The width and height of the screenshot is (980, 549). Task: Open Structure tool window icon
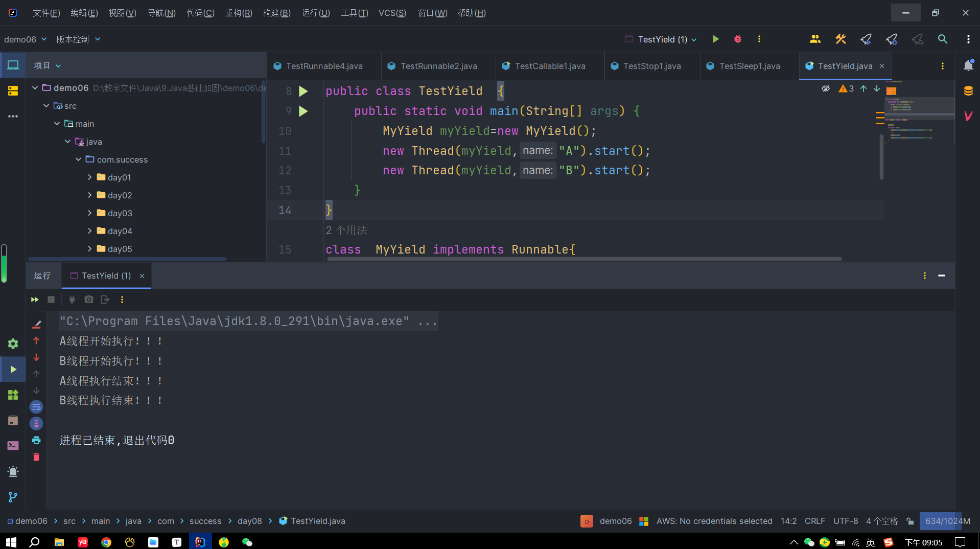(13, 91)
